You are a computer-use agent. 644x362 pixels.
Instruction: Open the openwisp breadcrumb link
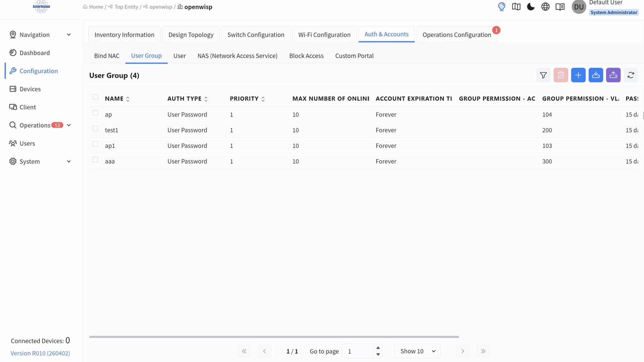pos(161,7)
